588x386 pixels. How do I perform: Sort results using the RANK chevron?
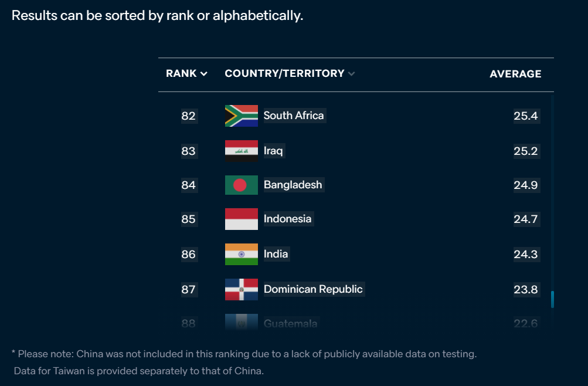point(203,74)
